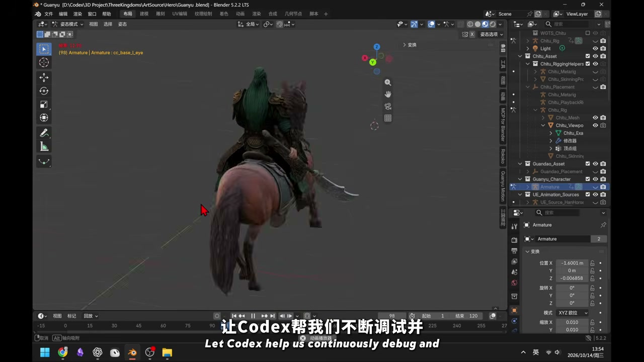Open the View menu in viewport header

94,24
